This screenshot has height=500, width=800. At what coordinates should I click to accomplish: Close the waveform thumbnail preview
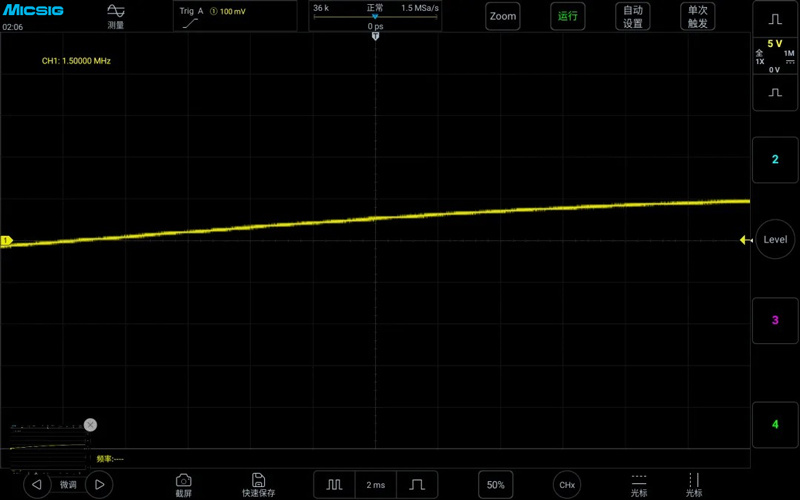tap(90, 425)
